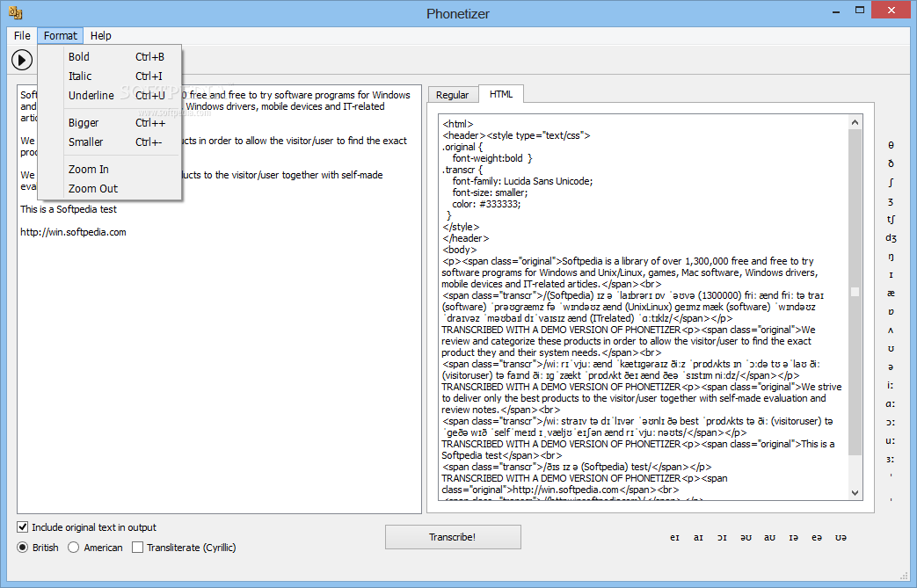
Task: Click the Transcribe! button
Action: [453, 537]
